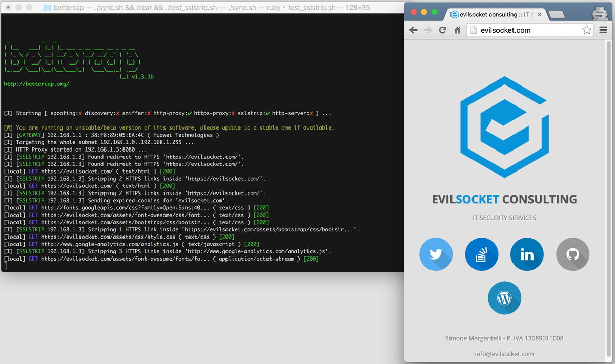Image resolution: width=615 pixels, height=364 pixels.
Task: Select the evilsocket consulting browser tab
Action: [x=496, y=15]
